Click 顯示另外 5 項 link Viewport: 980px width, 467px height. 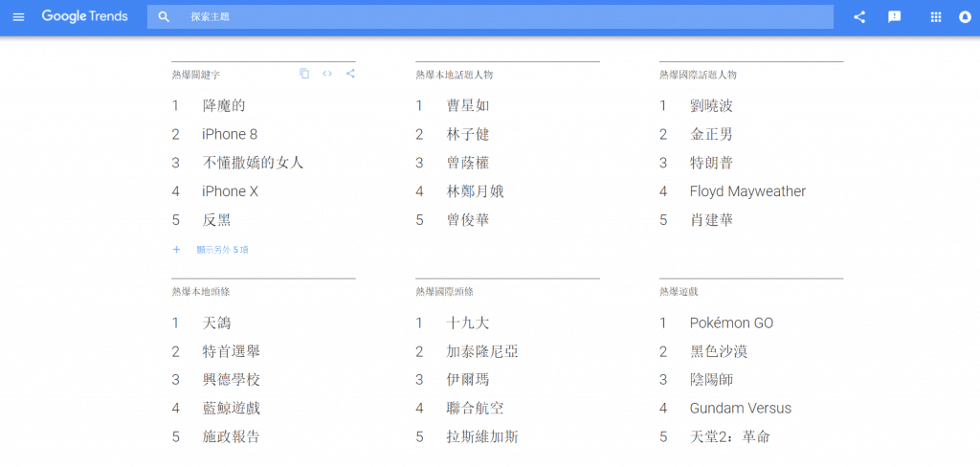pyautogui.click(x=222, y=250)
